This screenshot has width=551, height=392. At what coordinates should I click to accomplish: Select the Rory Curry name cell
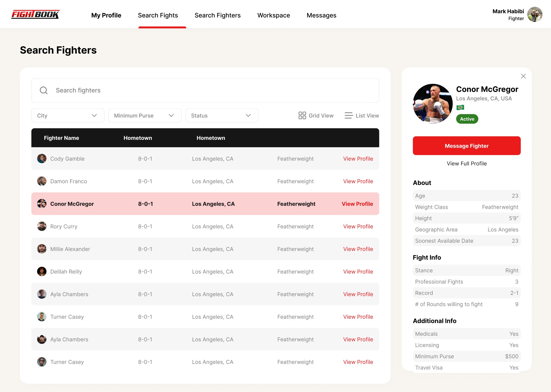(x=64, y=226)
